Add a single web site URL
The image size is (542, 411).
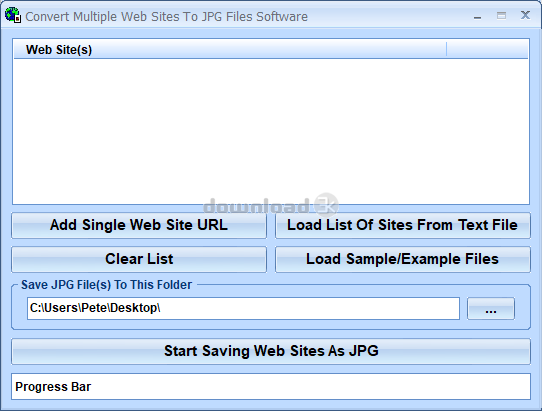pyautogui.click(x=139, y=225)
